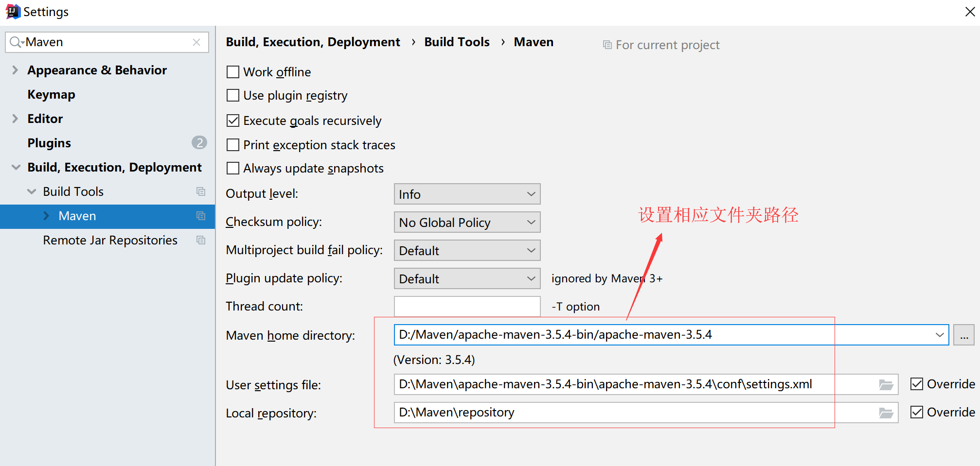The height and width of the screenshot is (466, 980).
Task: Click 'For current project' label text
Action: pyautogui.click(x=667, y=45)
